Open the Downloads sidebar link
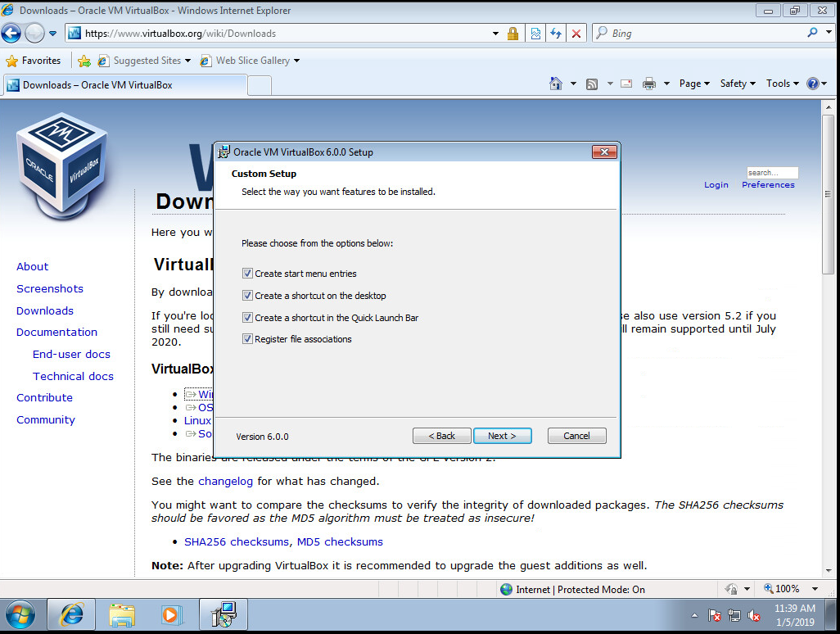The width and height of the screenshot is (840, 634). pos(45,310)
